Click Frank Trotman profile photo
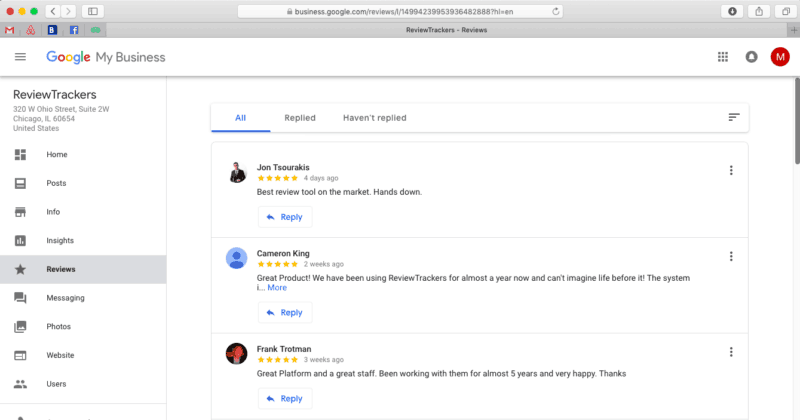The image size is (800, 420). coord(237,354)
